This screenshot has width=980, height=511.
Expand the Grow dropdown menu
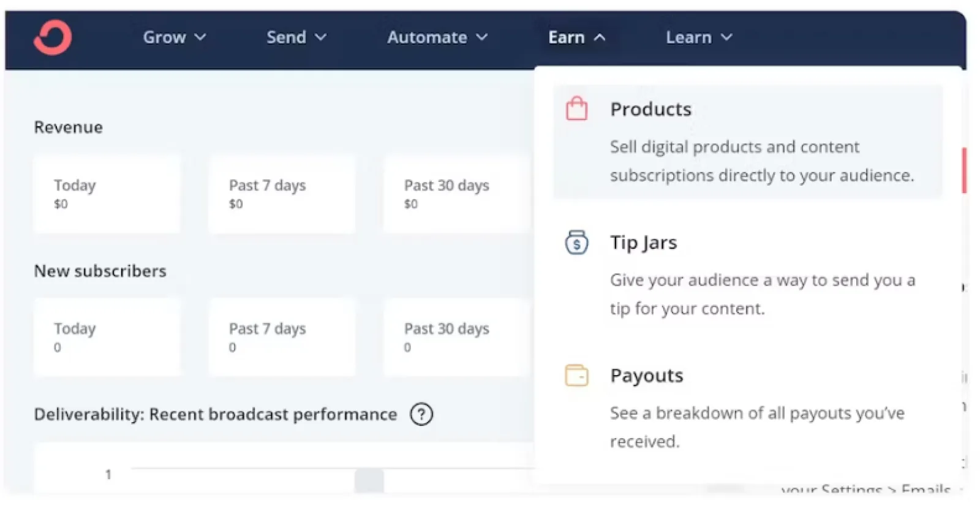click(x=174, y=37)
